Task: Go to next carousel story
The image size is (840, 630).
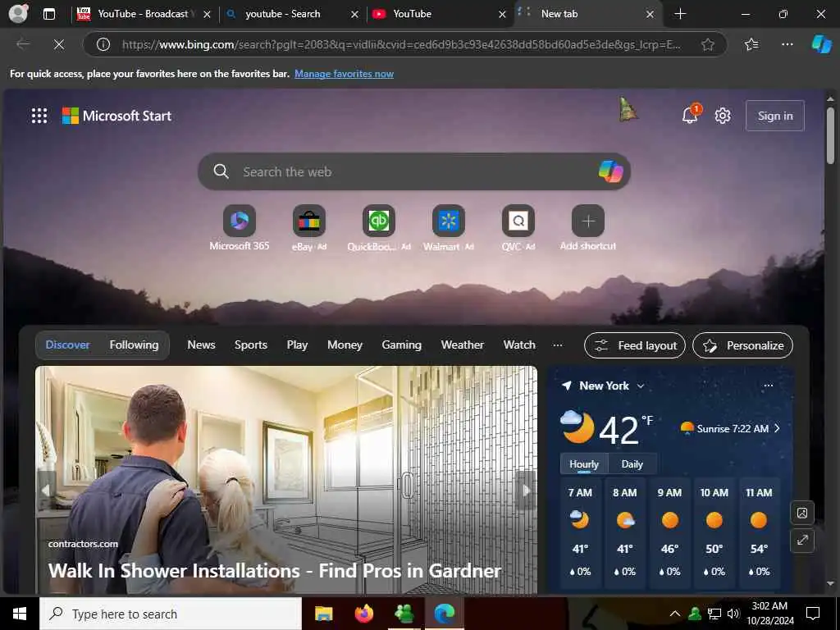Action: pos(526,491)
